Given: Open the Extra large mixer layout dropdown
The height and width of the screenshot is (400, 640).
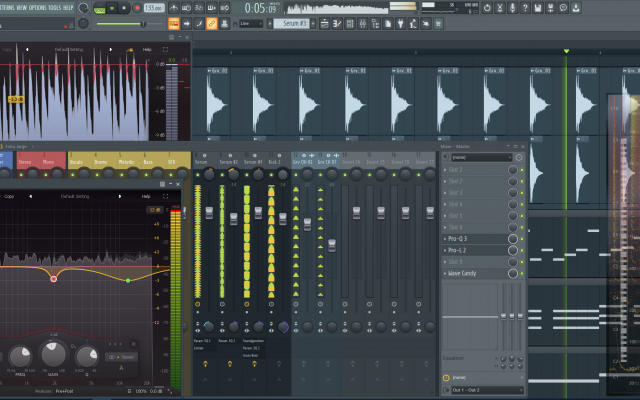Looking at the screenshot, I should [18, 147].
